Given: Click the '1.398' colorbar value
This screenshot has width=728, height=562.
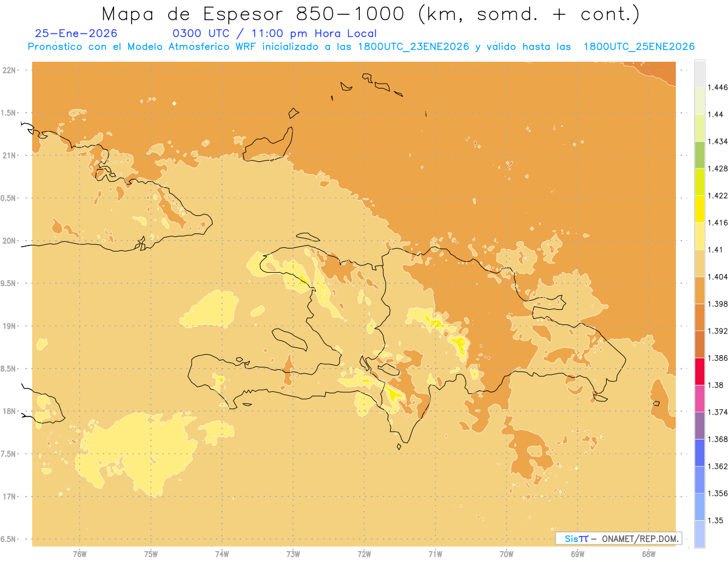Looking at the screenshot, I should 718,304.
